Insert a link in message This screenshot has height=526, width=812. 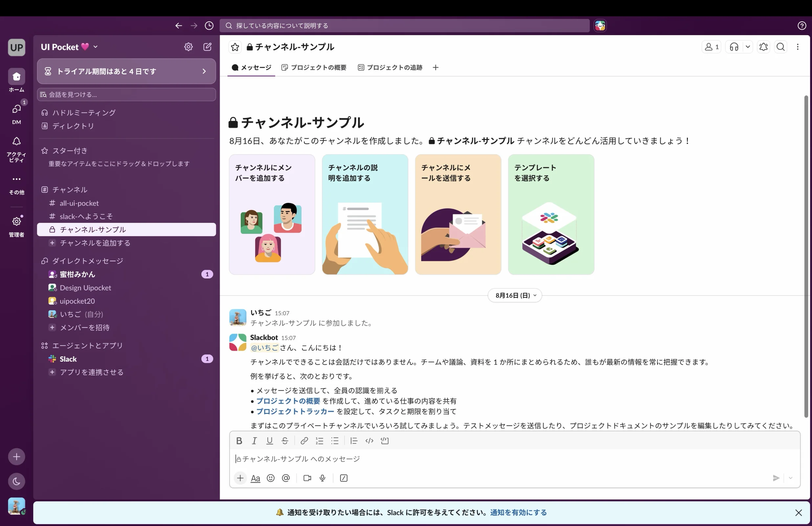[304, 441]
